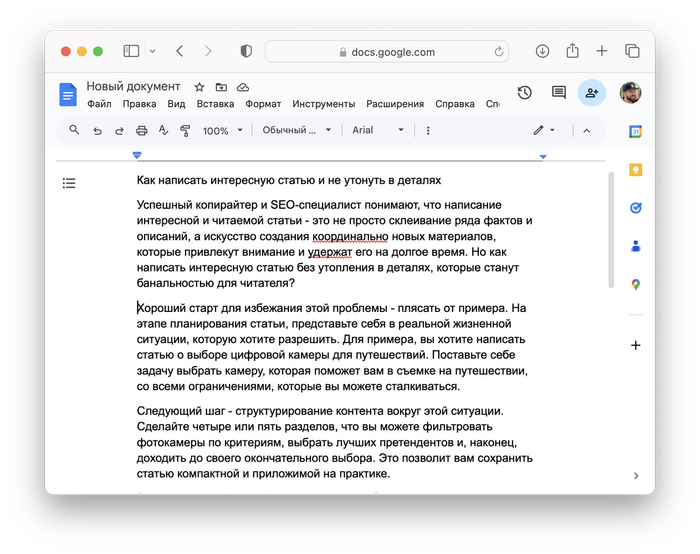
Task: Open the Формат menu
Action: pyautogui.click(x=263, y=104)
